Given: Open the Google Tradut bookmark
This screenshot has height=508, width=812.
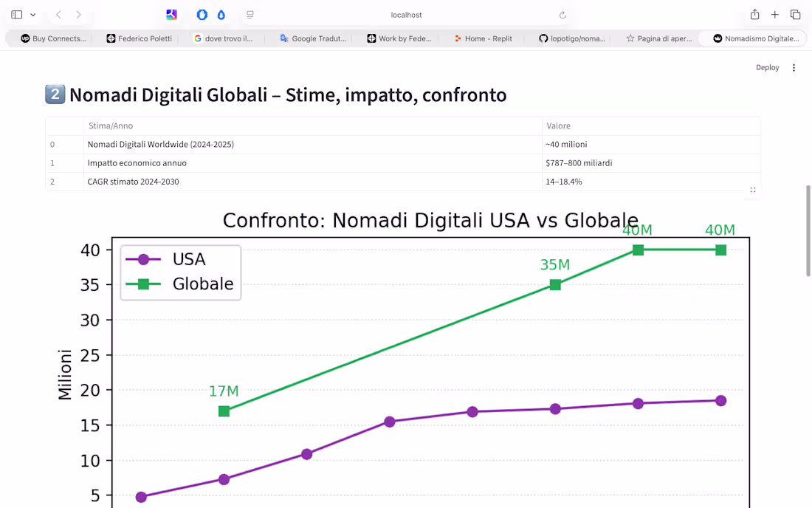Looking at the screenshot, I should (313, 38).
